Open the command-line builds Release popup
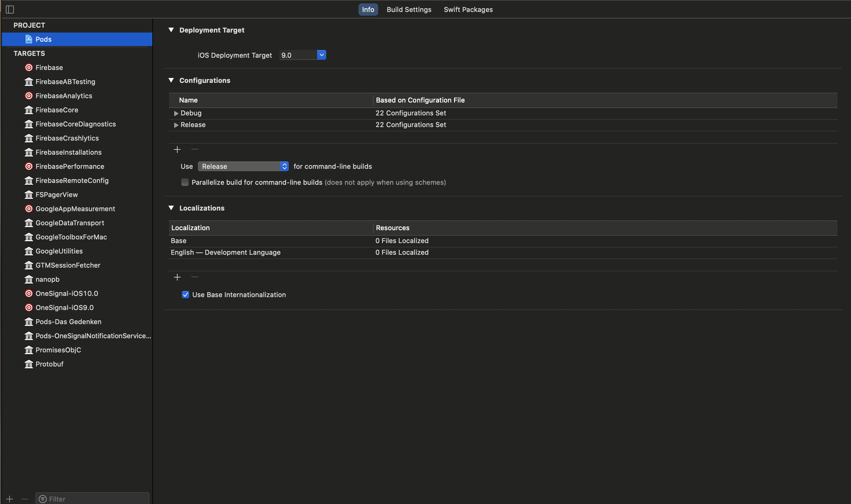Viewport: 851px width, 504px height. [243, 166]
